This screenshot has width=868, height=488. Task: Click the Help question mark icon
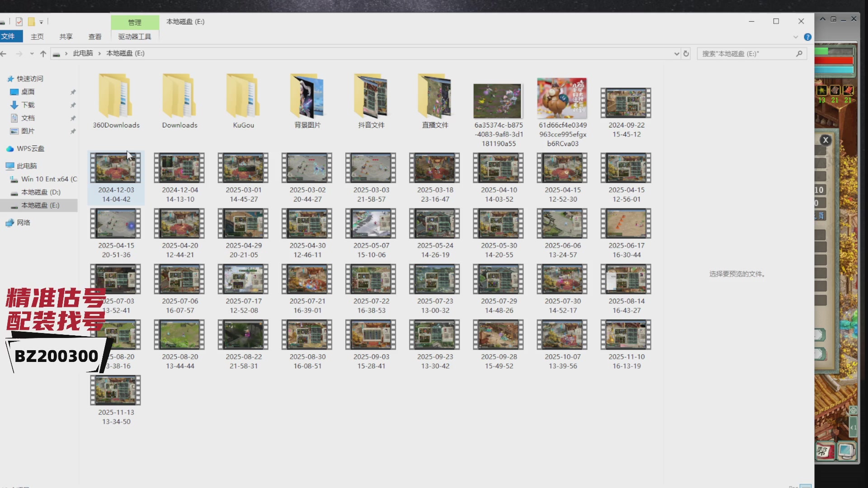(807, 37)
